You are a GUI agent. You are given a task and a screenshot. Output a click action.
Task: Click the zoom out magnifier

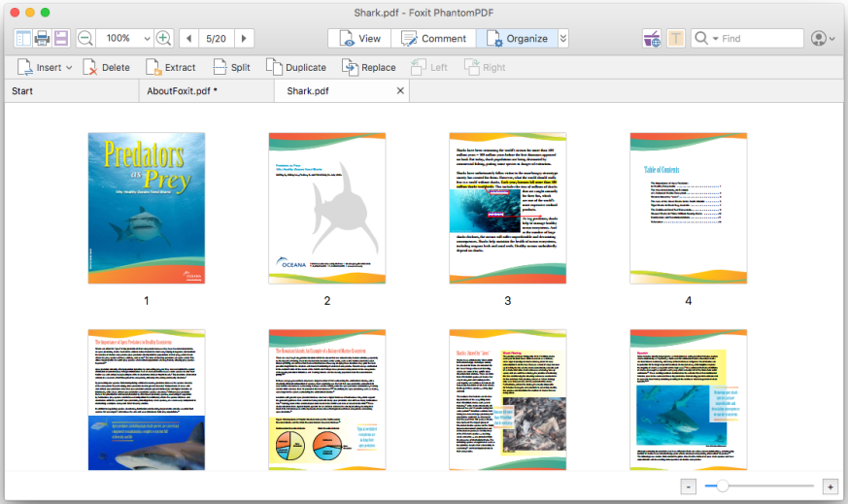point(85,39)
